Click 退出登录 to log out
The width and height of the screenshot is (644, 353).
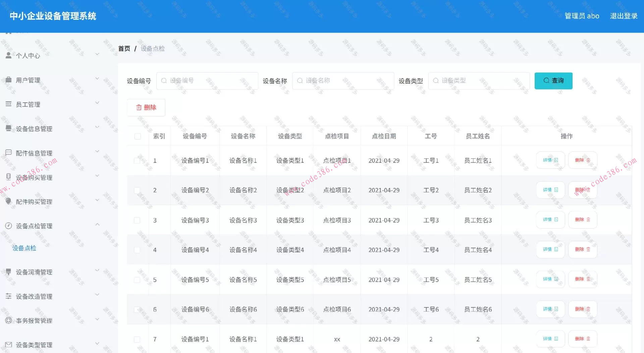623,16
